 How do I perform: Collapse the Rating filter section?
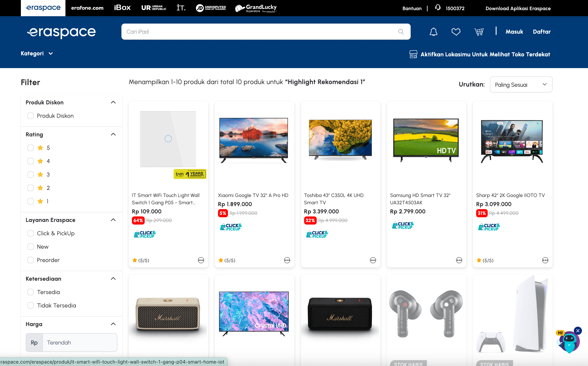coord(113,134)
